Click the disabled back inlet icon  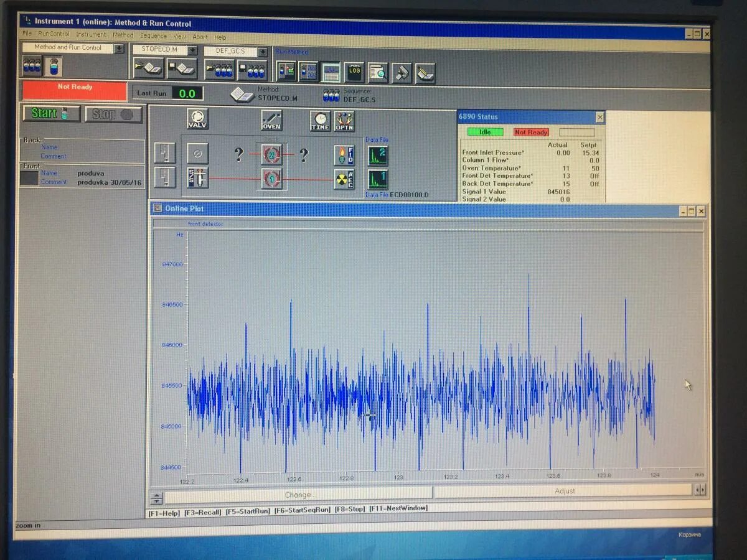pyautogui.click(x=198, y=153)
